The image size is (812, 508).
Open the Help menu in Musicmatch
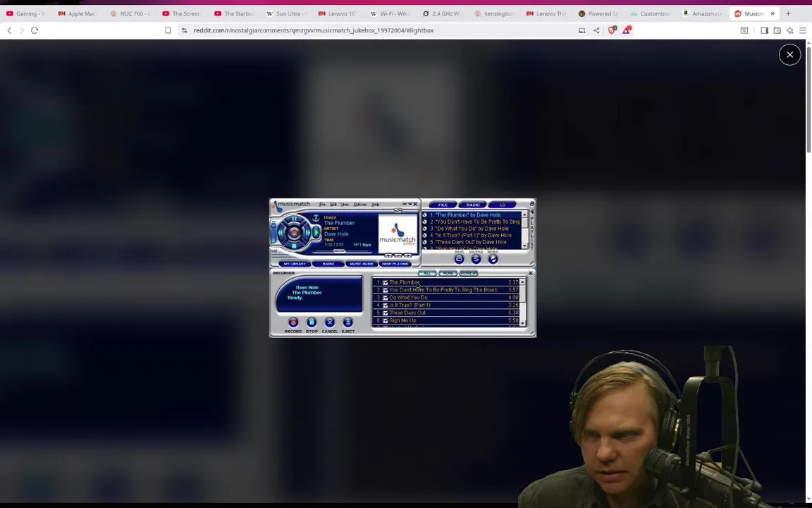pyautogui.click(x=376, y=204)
